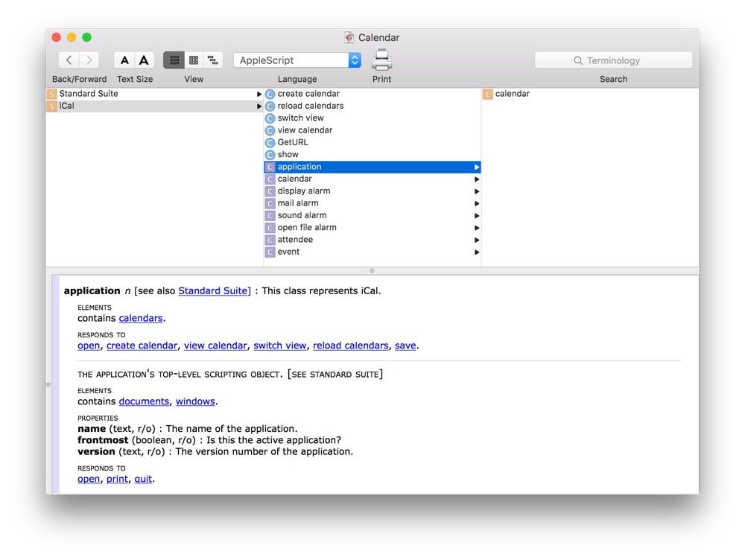Select the attendee class

coord(372,240)
